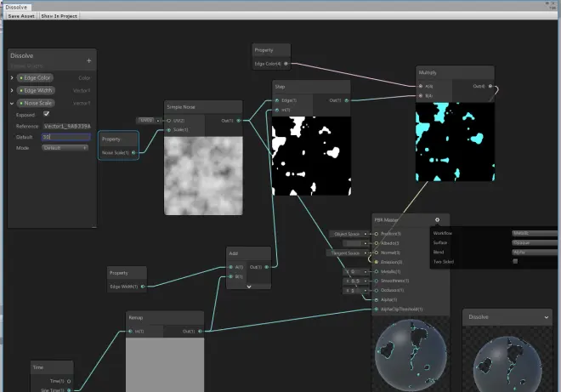Click the UV(2) input port on Simple Noise
This screenshot has height=392, width=561.
pos(169,121)
